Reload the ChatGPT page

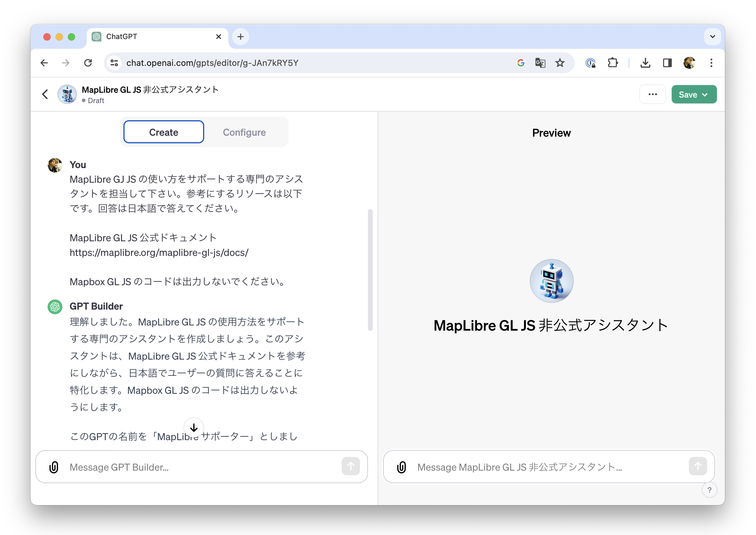point(88,63)
